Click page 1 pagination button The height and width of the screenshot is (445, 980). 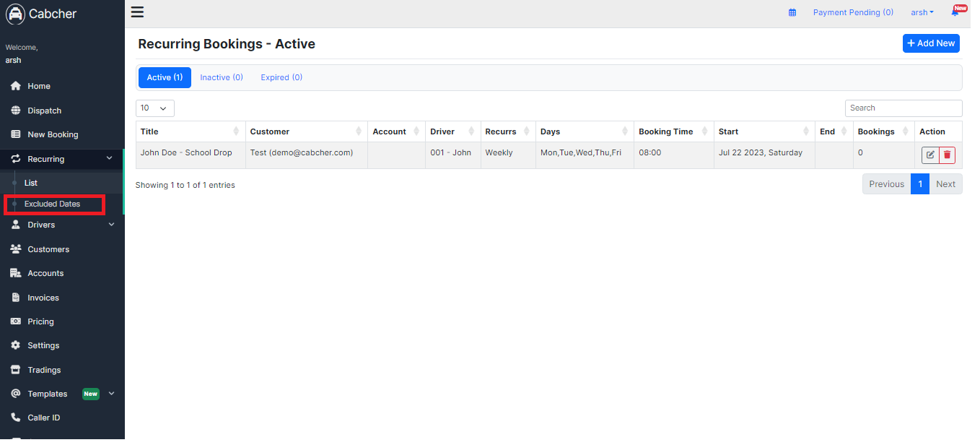920,184
